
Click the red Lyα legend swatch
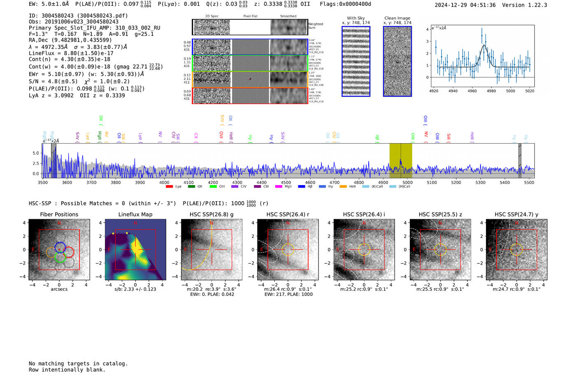(169, 186)
